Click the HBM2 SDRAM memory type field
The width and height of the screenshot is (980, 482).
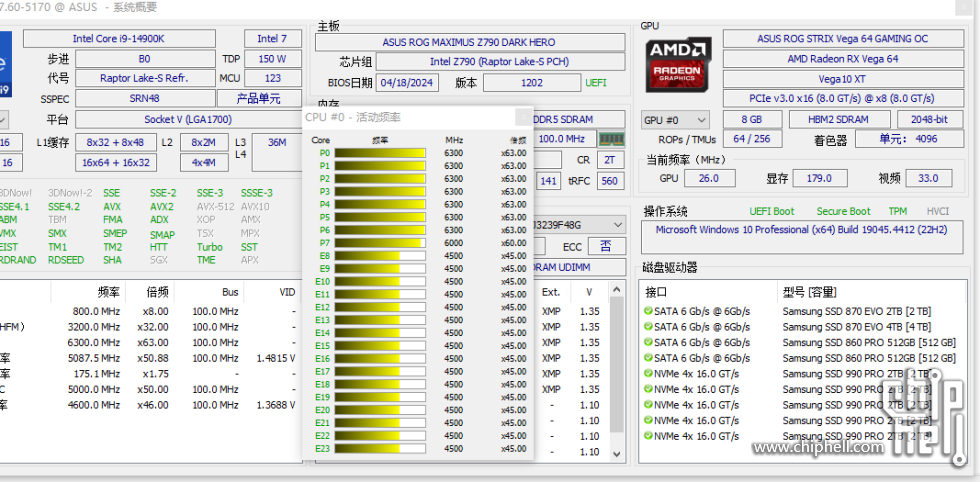click(839, 119)
